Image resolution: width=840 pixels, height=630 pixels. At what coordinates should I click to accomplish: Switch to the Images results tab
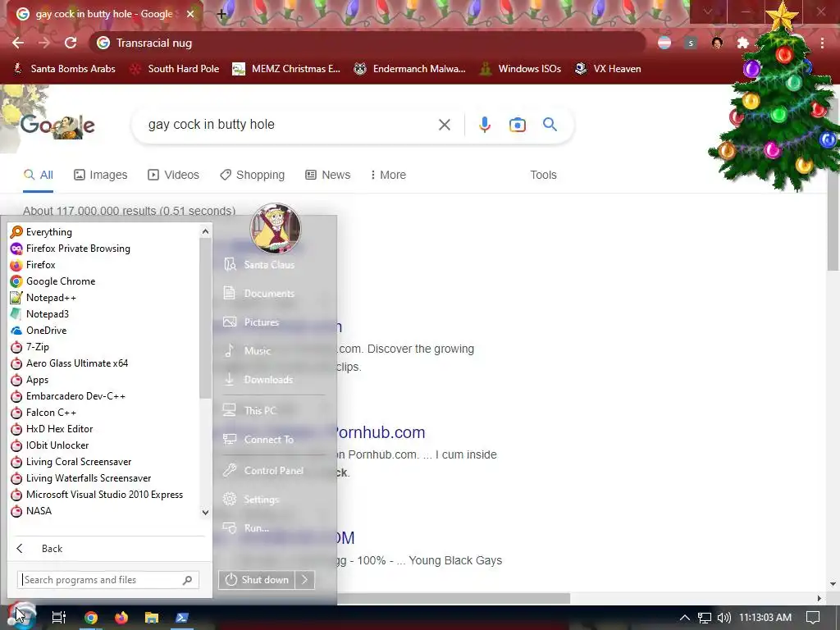101,175
